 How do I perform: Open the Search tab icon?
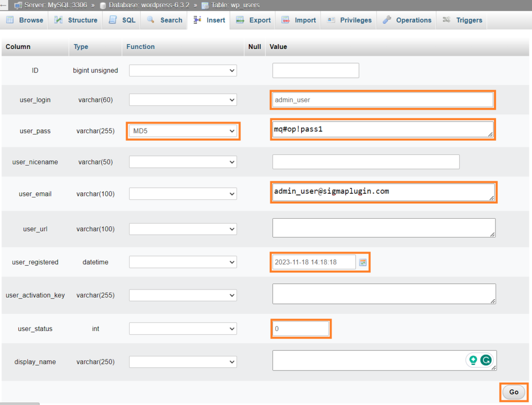pos(150,20)
